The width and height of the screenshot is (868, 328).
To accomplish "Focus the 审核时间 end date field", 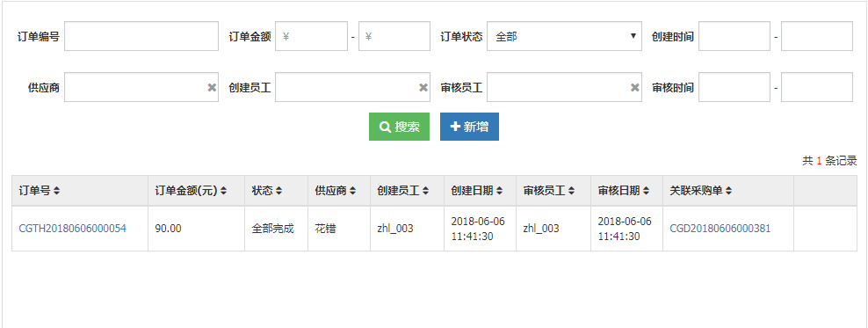I will pyautogui.click(x=816, y=88).
